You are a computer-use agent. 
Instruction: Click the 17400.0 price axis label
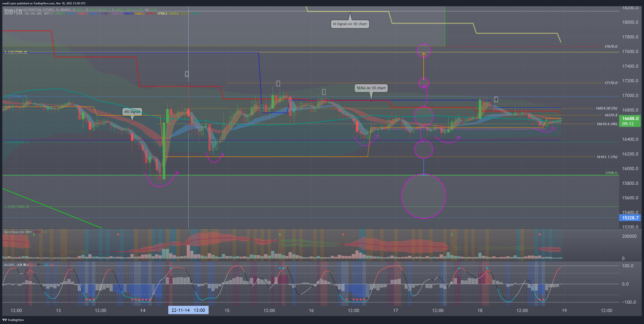pos(630,66)
